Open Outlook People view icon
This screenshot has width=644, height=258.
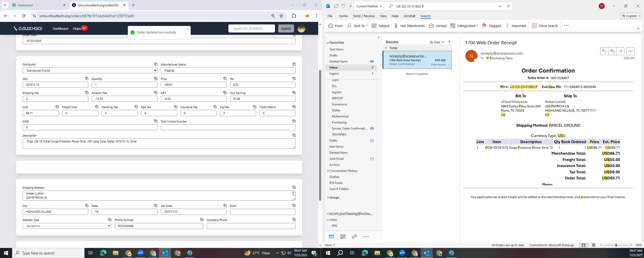[x=354, y=237]
